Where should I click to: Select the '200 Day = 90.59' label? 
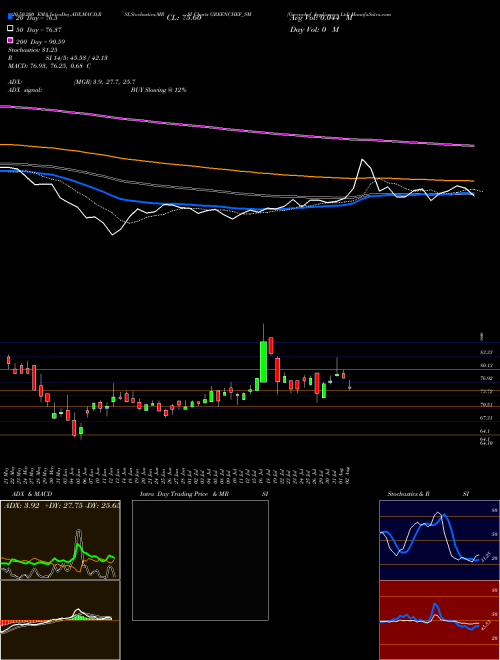(40, 42)
